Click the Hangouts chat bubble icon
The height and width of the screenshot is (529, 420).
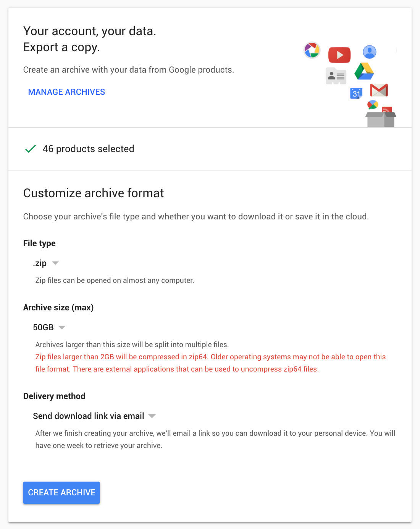(373, 105)
